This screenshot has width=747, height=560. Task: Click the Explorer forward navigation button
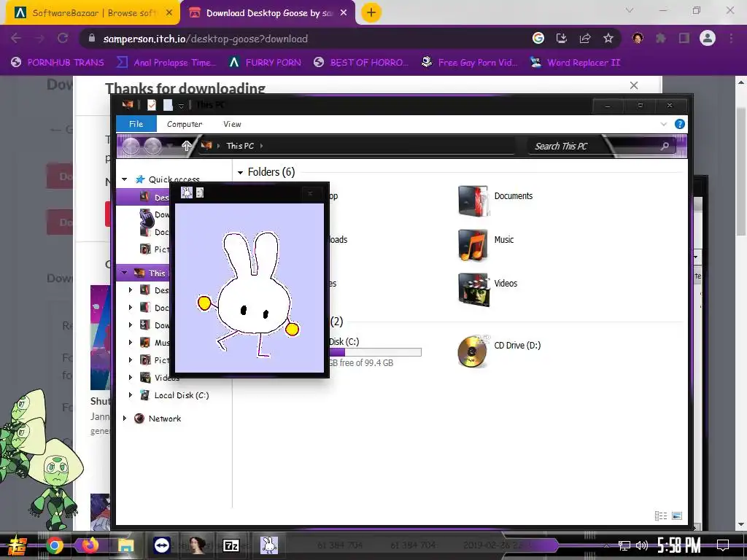coord(153,146)
